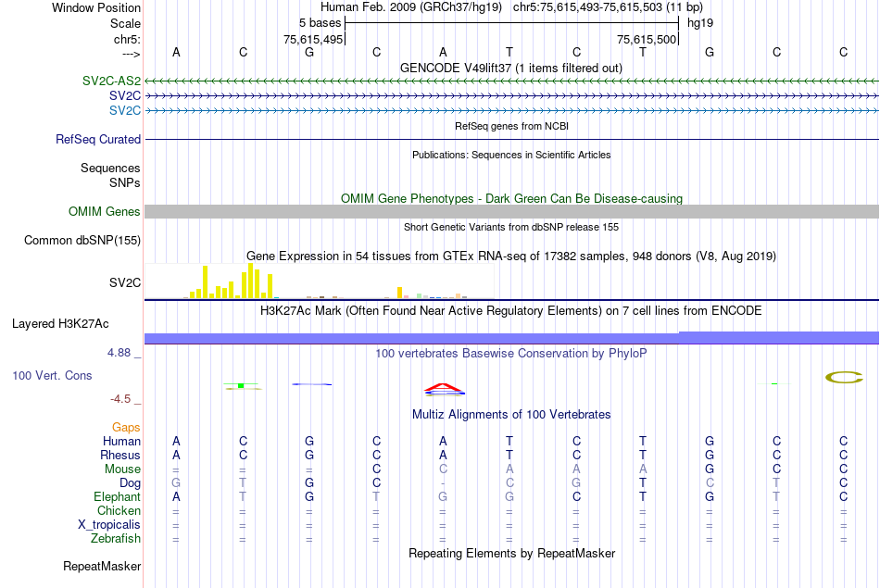Viewport: 880px width, 588px height.
Task: Click the Human species row label
Action: 121,441
